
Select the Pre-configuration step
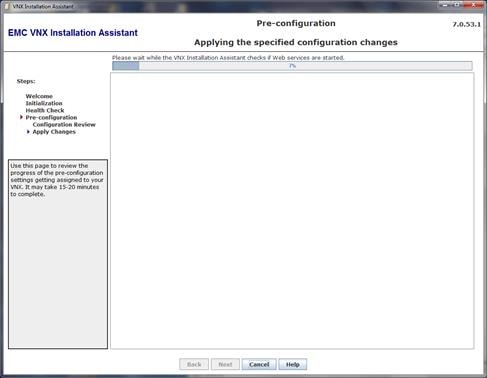[x=51, y=118]
